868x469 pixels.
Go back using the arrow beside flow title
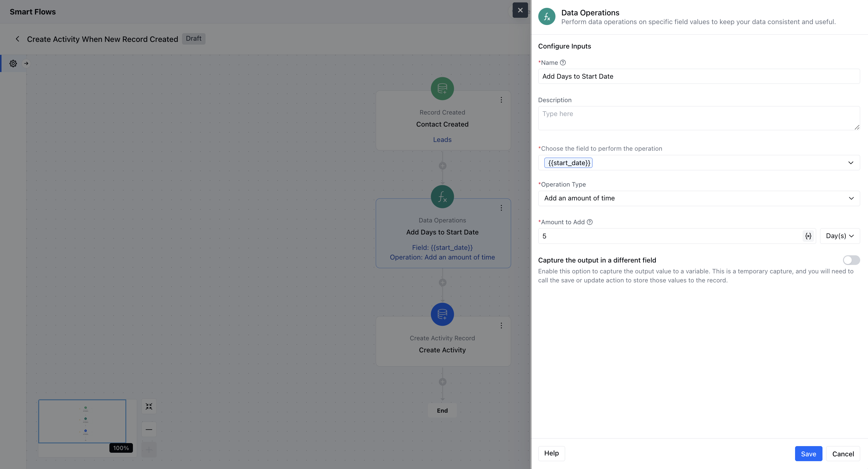tap(17, 39)
